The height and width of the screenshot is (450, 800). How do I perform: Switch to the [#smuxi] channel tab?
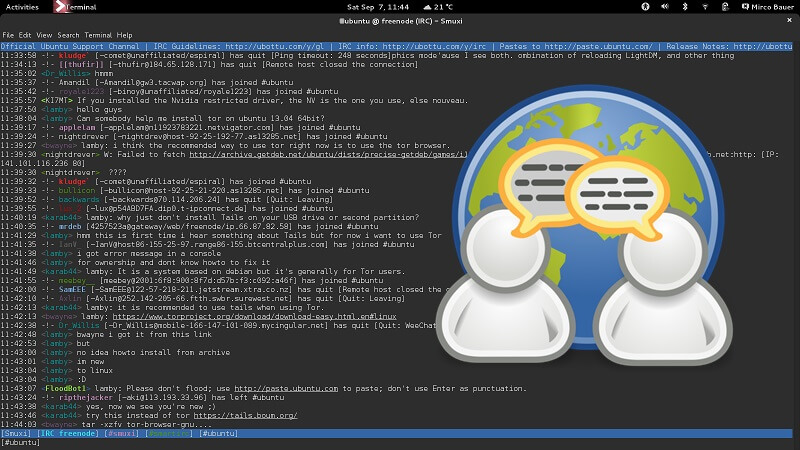click(121, 434)
